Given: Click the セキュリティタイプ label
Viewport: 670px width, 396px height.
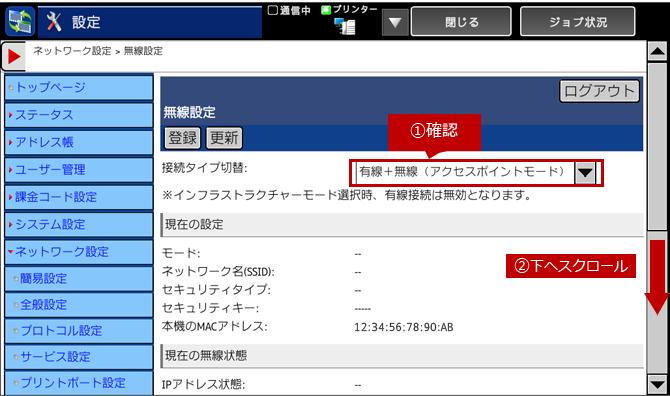Looking at the screenshot, I should [216, 290].
